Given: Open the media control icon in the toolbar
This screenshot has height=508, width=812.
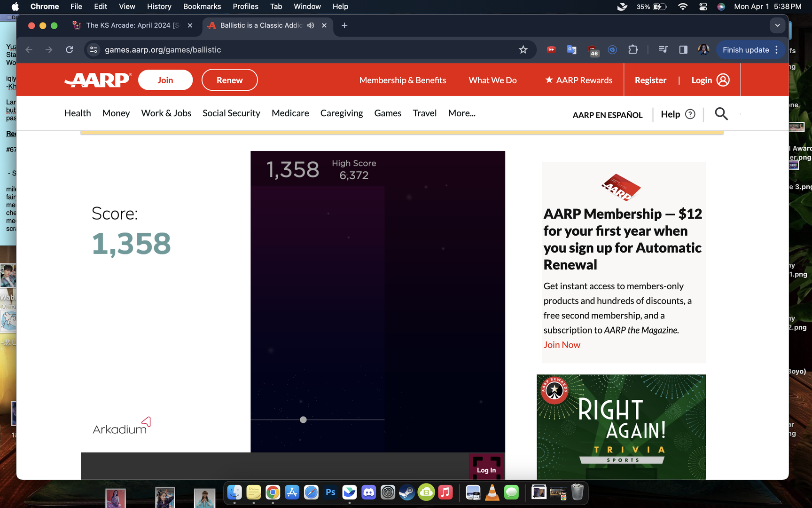Looking at the screenshot, I should [663, 50].
